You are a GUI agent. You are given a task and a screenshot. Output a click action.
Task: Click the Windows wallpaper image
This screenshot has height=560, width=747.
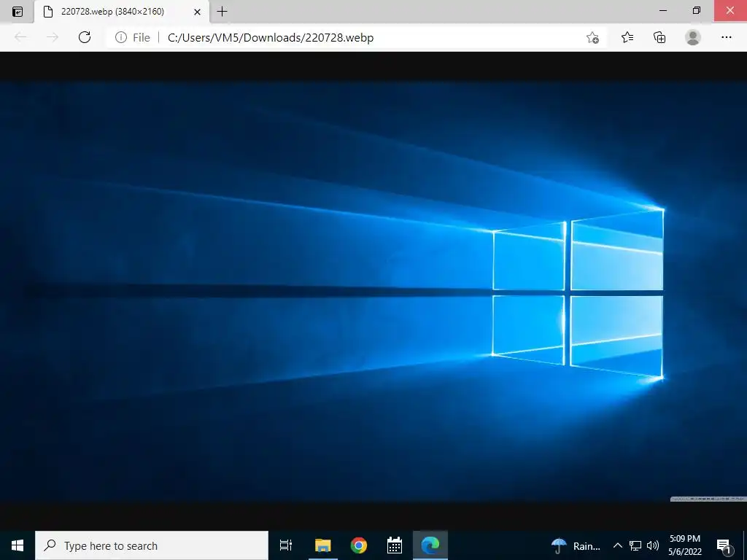tap(373, 292)
